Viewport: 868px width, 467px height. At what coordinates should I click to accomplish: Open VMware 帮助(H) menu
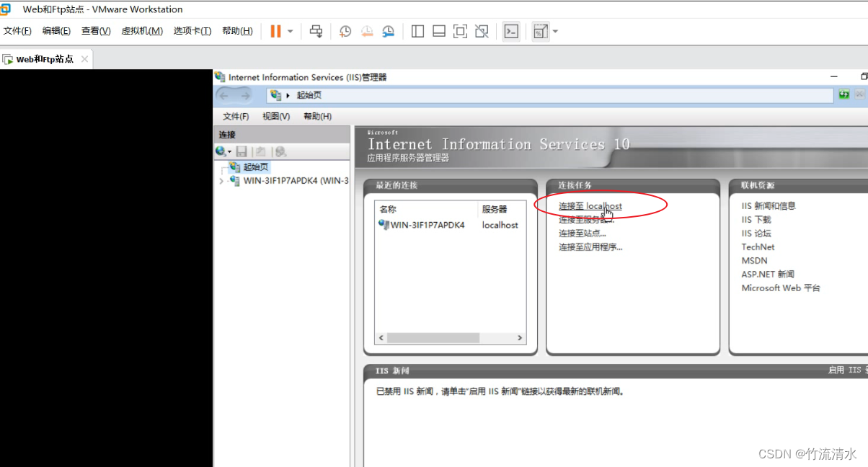pos(237,31)
